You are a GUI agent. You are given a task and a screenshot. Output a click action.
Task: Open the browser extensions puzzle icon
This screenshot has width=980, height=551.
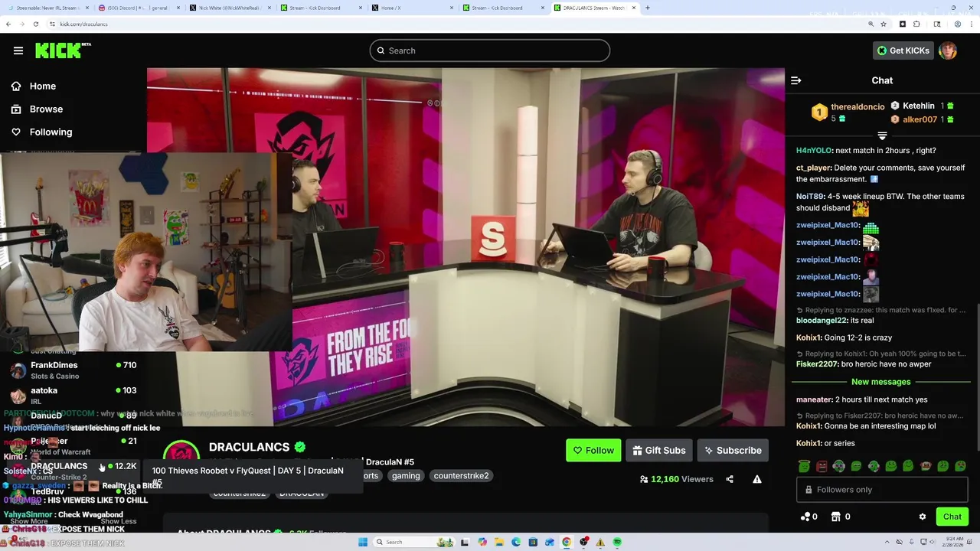(x=916, y=24)
